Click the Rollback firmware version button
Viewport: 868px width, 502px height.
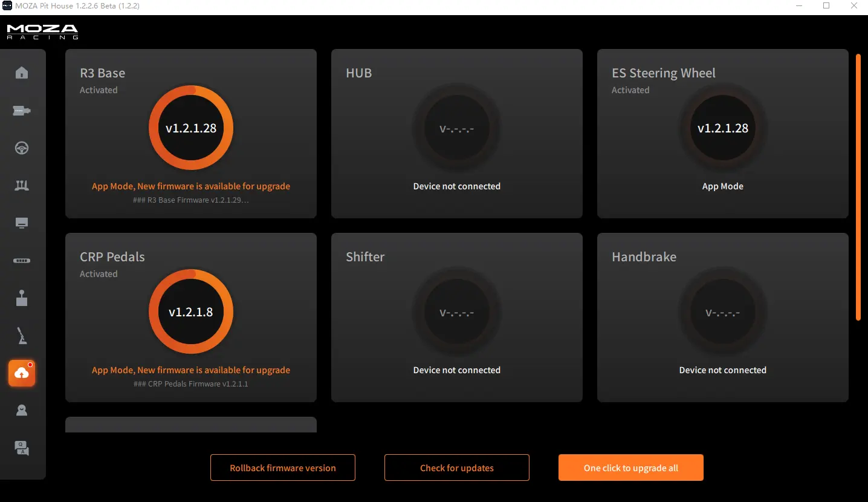[283, 468]
